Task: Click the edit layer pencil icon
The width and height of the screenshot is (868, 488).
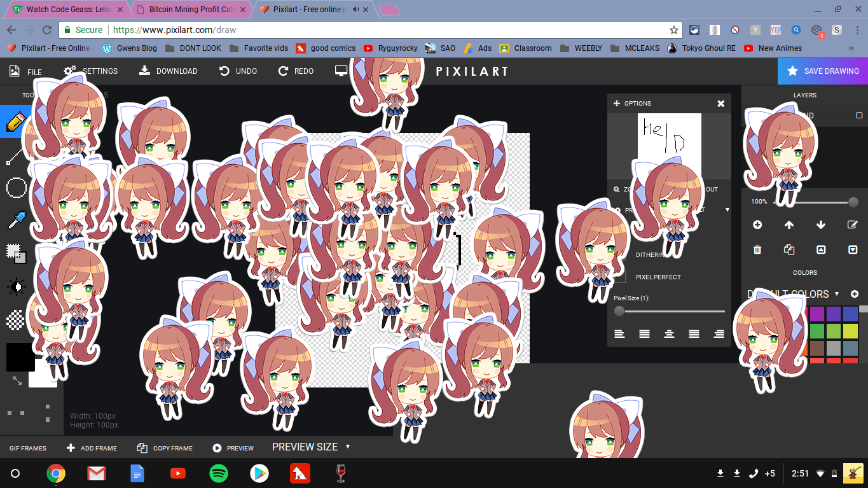Action: point(853,225)
